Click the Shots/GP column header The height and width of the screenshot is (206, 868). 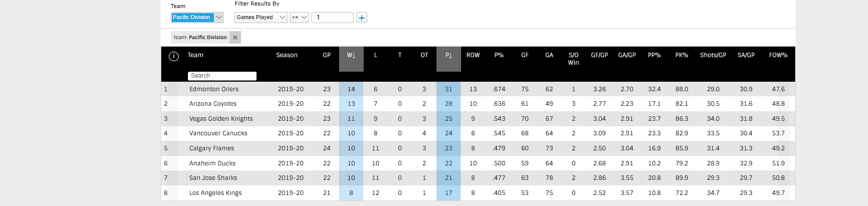tap(713, 55)
